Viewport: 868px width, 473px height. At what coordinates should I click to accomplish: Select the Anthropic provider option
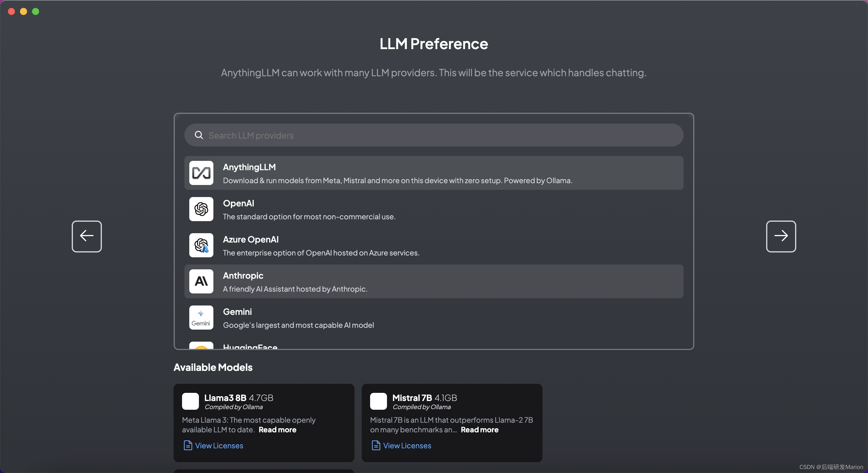pyautogui.click(x=433, y=281)
